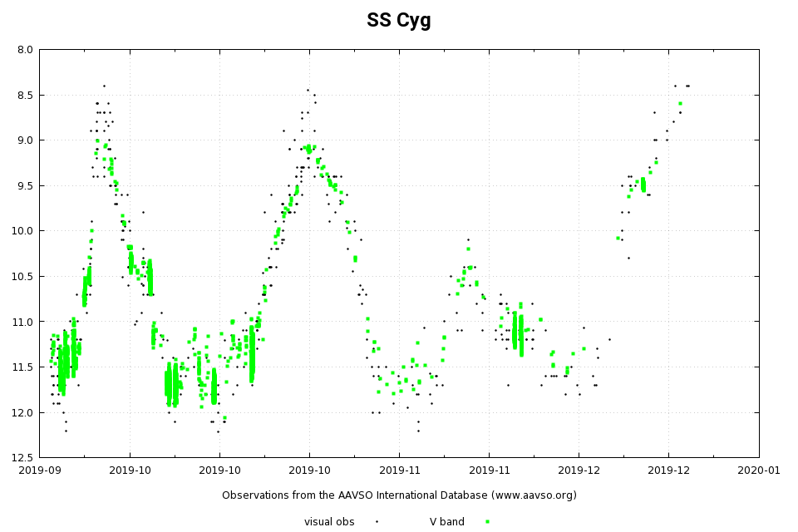Screen dimensions: 798x532
Task: Click the 11.5 magnitude axis label
Action: pyautogui.click(x=22, y=367)
